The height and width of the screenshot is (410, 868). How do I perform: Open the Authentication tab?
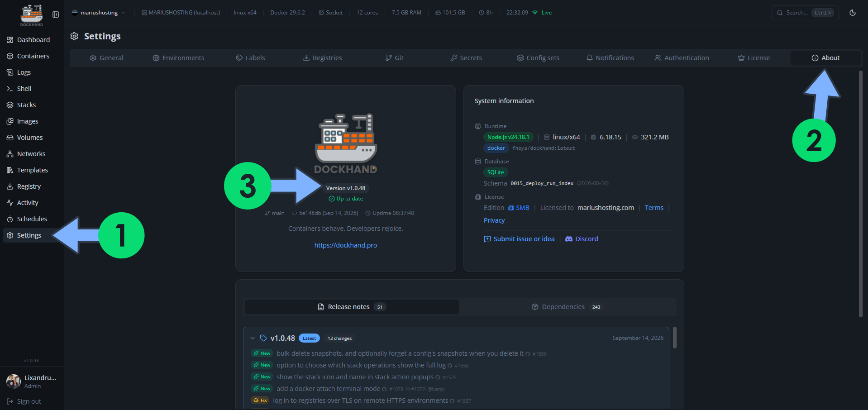[x=682, y=58]
